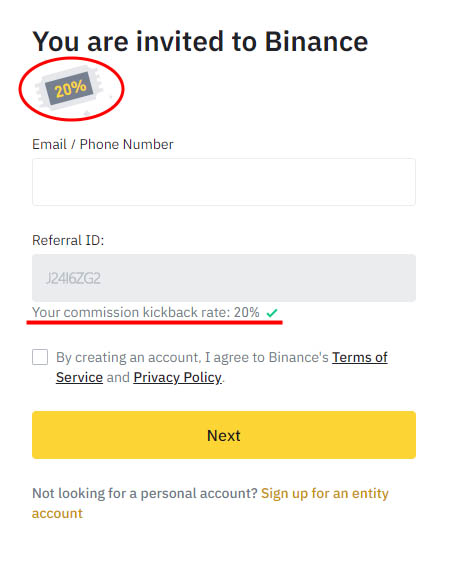
Task: Open the Terms of Service link
Action: pyautogui.click(x=359, y=357)
